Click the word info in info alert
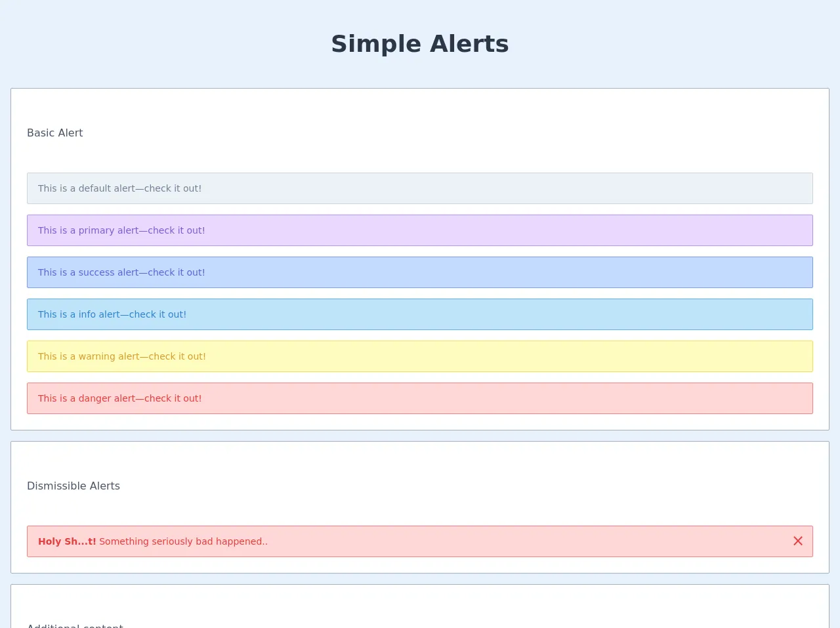The width and height of the screenshot is (840, 628). pyautogui.click(x=87, y=314)
